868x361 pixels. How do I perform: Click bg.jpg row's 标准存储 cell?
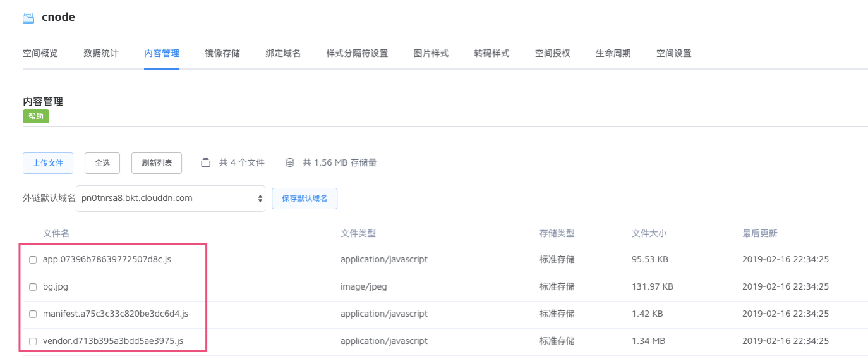(x=557, y=286)
